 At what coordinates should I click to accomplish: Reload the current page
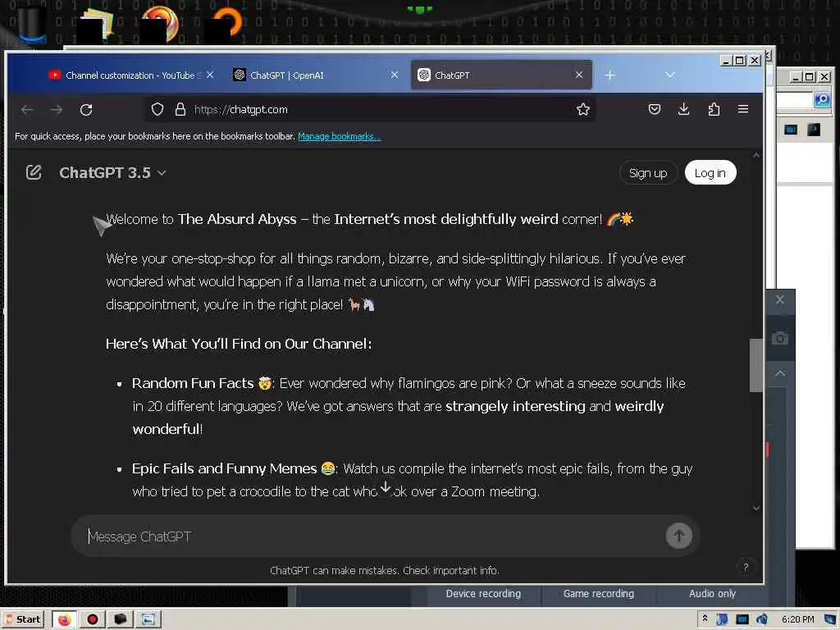(86, 110)
